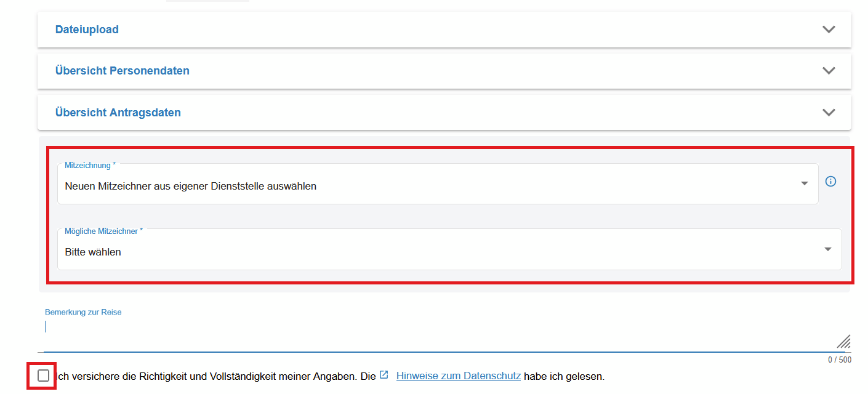The height and width of the screenshot is (394, 868).
Task: Select the Dateiupload section title
Action: point(87,30)
